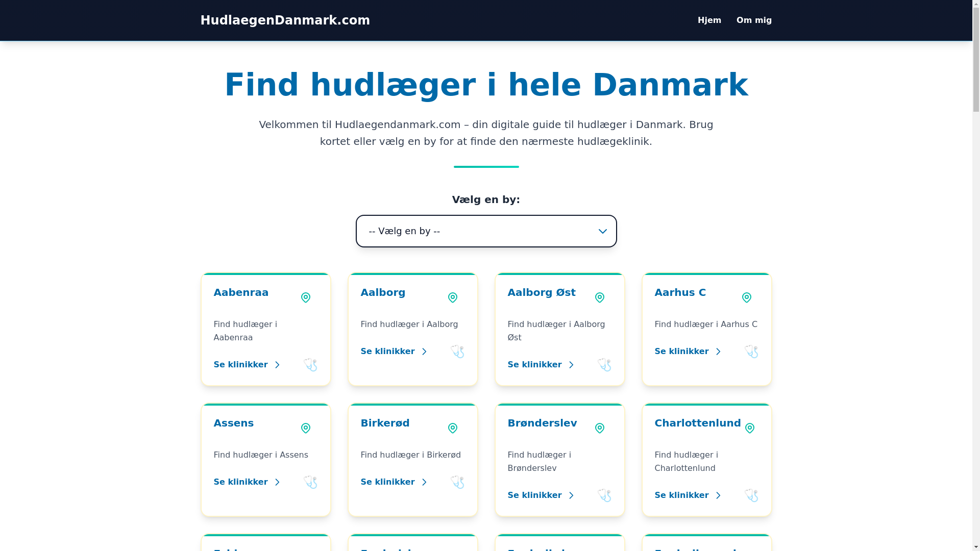
Task: Click the location pin icon on Aabenraa card
Action: point(306,297)
